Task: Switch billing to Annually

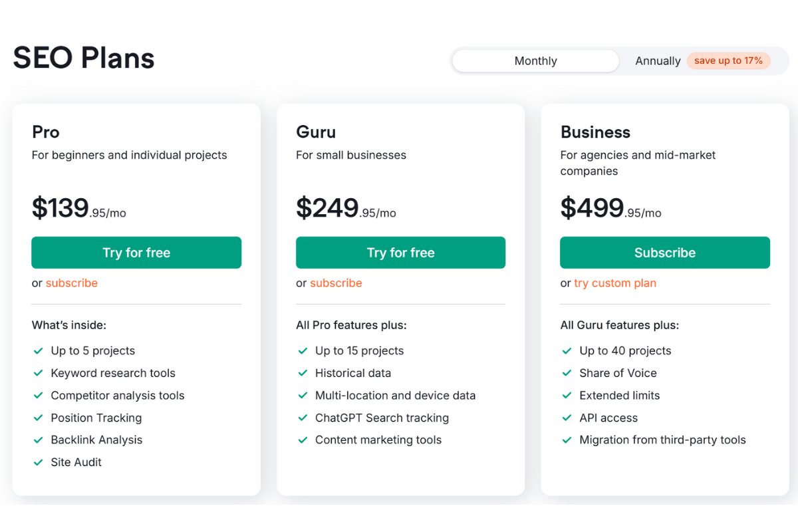Action: (x=657, y=61)
